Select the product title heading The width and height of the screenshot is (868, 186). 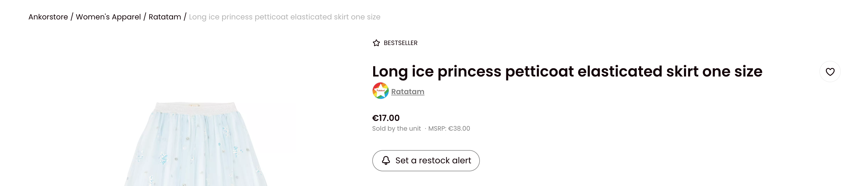567,72
